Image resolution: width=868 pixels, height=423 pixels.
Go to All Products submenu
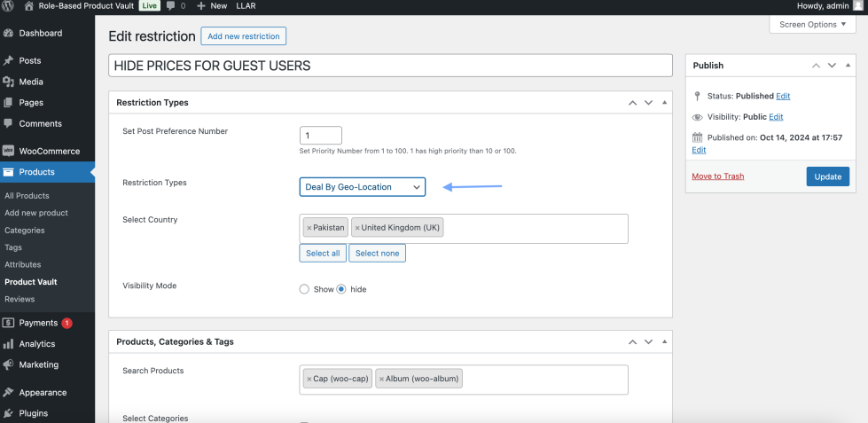[27, 196]
